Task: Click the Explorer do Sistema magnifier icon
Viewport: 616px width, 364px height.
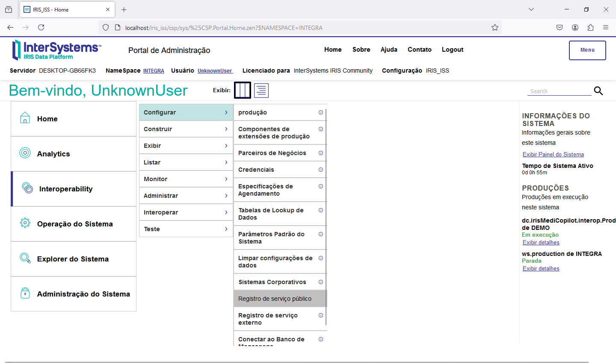Action: coord(25,258)
